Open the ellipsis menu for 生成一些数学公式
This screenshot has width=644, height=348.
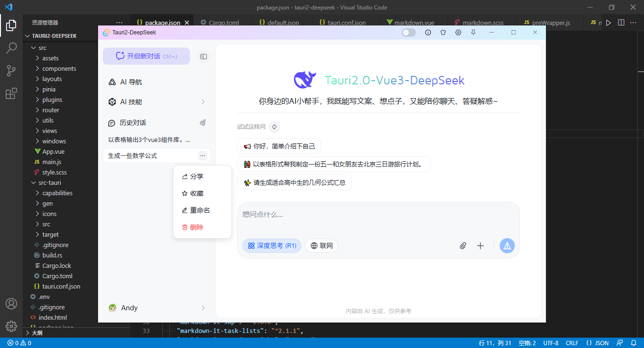(x=202, y=156)
